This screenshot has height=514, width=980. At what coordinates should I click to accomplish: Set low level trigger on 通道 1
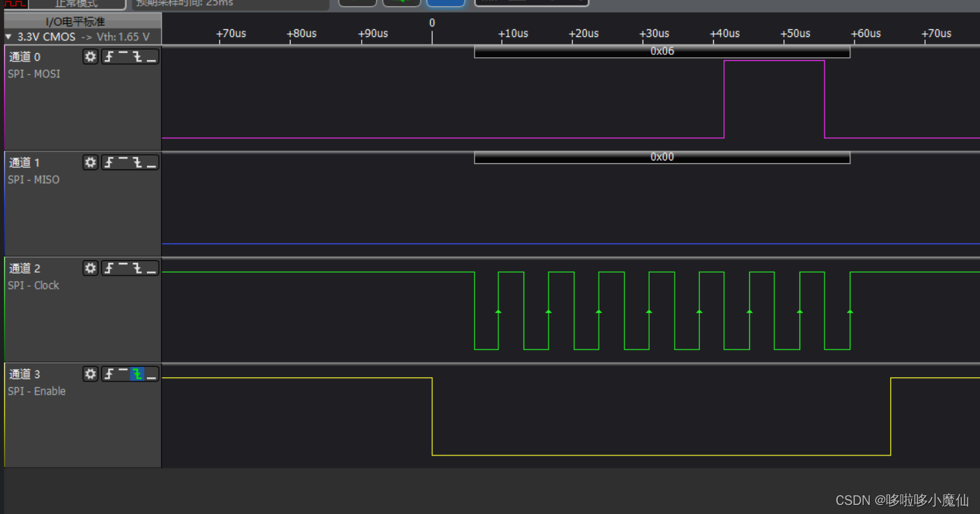[x=151, y=162]
